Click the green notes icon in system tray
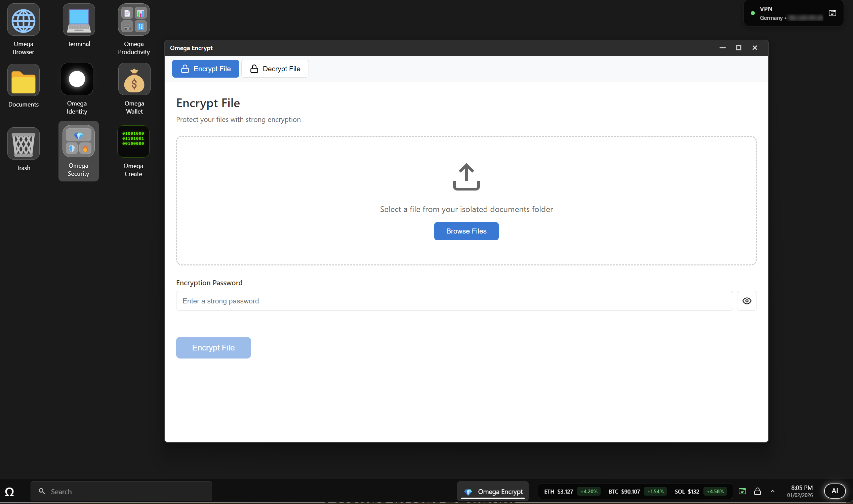853x504 pixels. tap(743, 491)
